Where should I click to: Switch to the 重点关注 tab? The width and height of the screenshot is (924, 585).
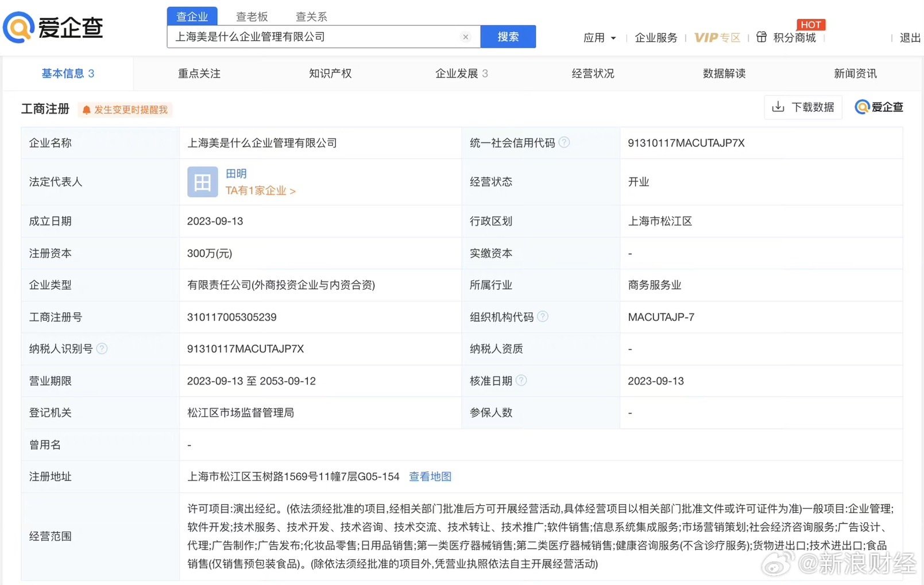[x=199, y=73]
